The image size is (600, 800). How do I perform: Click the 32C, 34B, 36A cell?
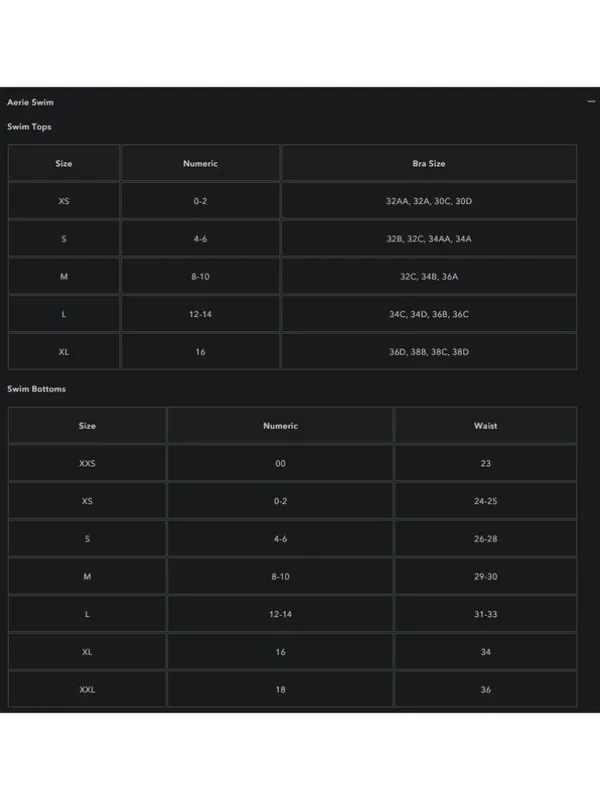[429, 277]
